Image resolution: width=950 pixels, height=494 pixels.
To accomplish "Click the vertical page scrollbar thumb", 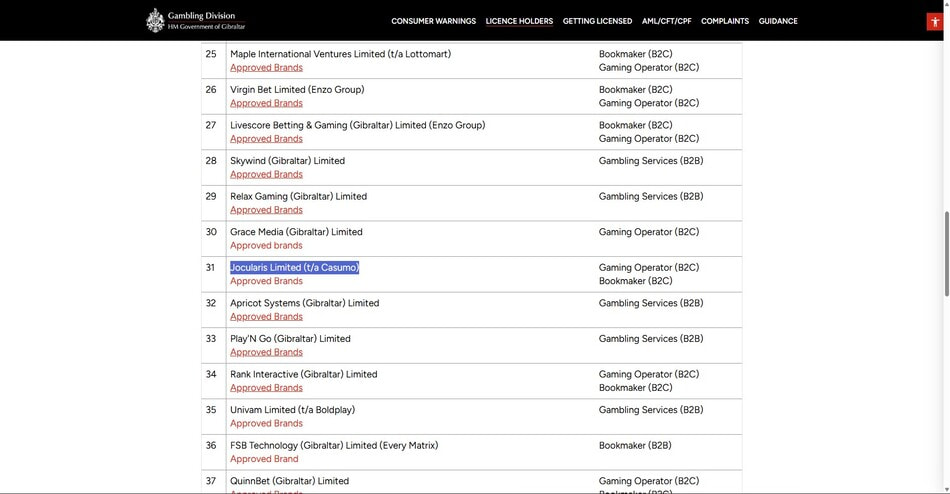I will coord(946,253).
